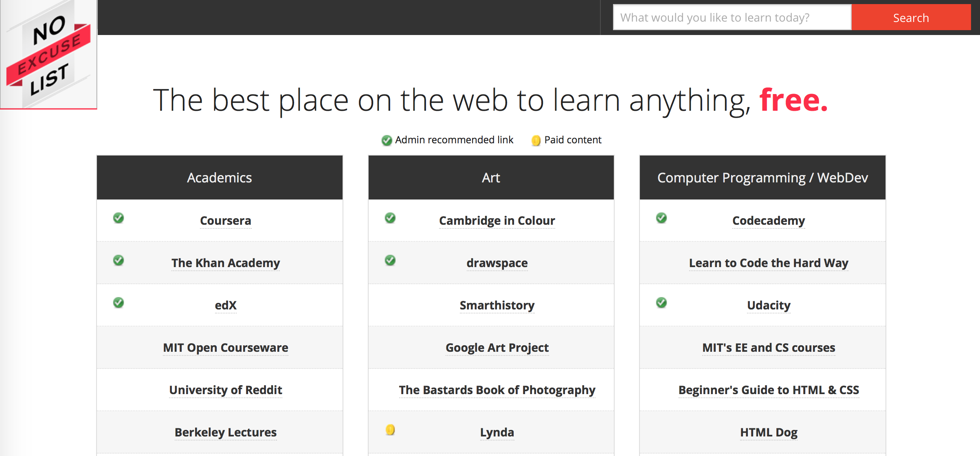Open Cambridge in Colour link
The image size is (980, 456).
497,221
